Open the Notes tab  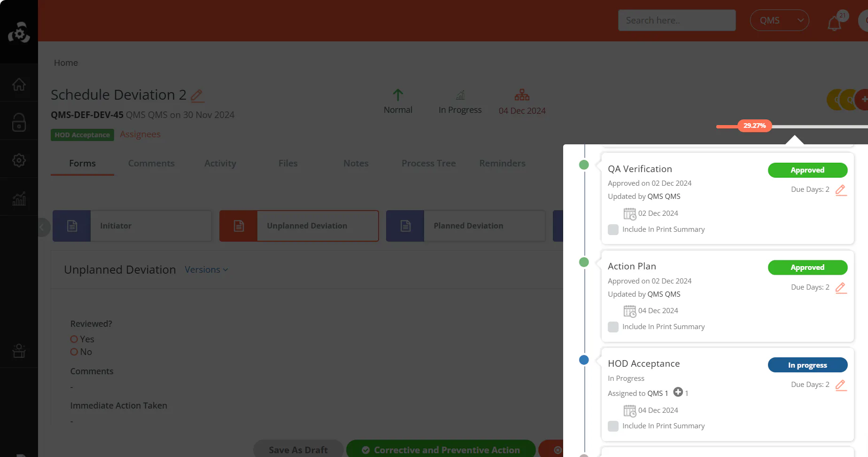point(356,163)
